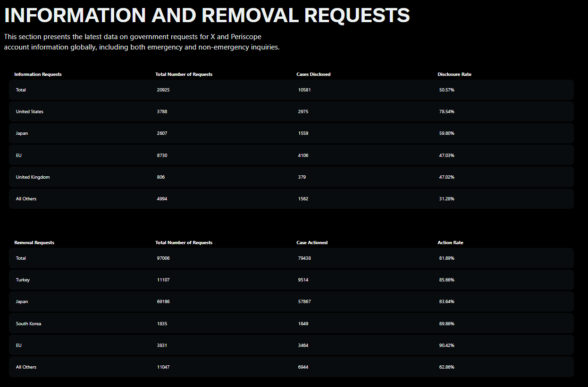This screenshot has width=588, height=387.
Task: Click EU cases disclosed 4106
Action: (303, 155)
